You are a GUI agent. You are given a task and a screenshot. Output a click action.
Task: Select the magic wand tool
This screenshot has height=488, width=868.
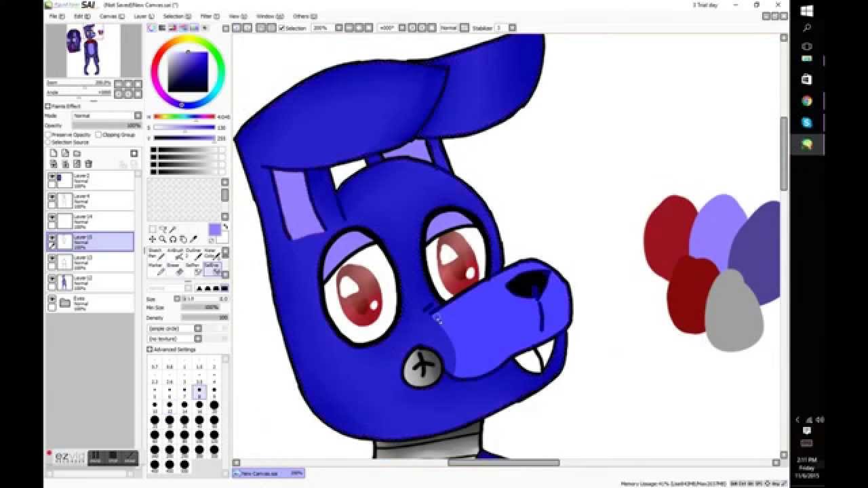click(x=173, y=230)
